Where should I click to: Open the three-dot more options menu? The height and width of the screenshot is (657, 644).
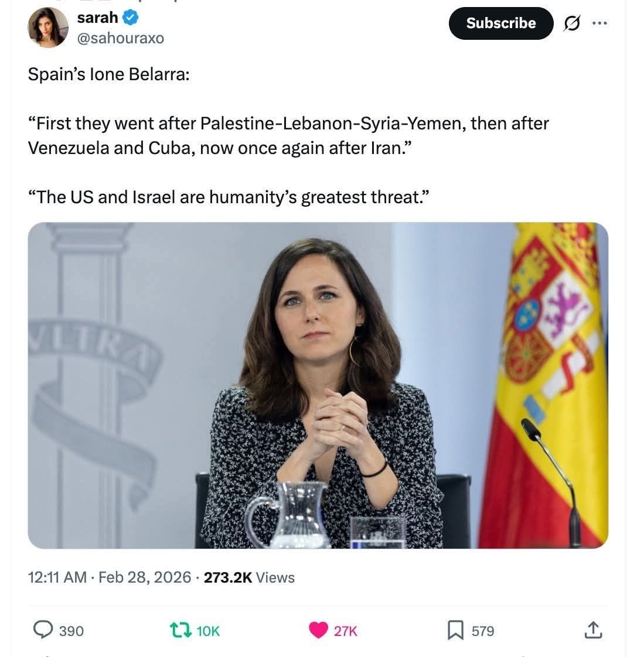pyautogui.click(x=599, y=23)
